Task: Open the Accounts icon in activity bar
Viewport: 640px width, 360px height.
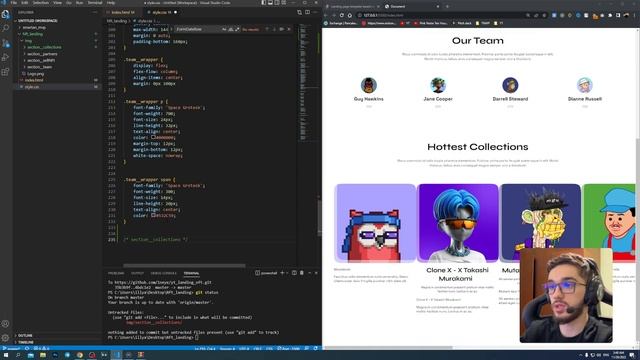Action: 5,324
